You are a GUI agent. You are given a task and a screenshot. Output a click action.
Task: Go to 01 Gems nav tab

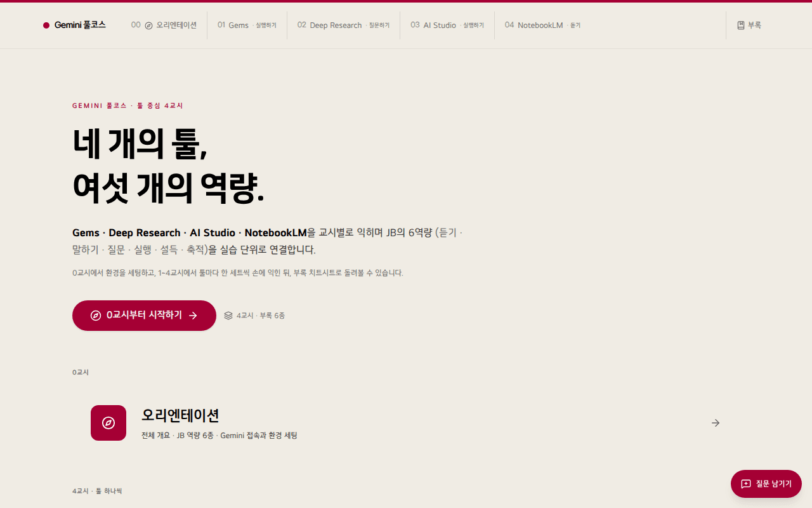247,25
